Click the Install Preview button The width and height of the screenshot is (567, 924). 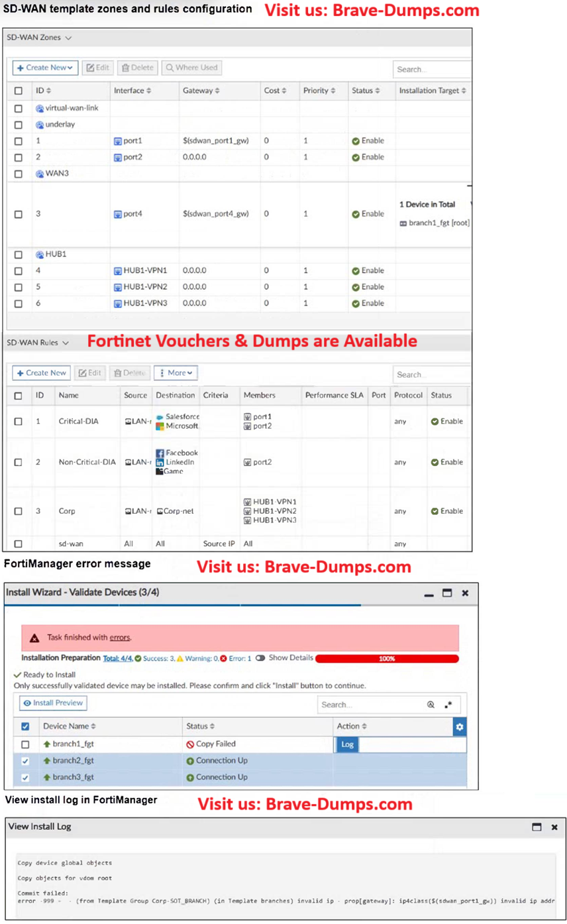coord(54,703)
